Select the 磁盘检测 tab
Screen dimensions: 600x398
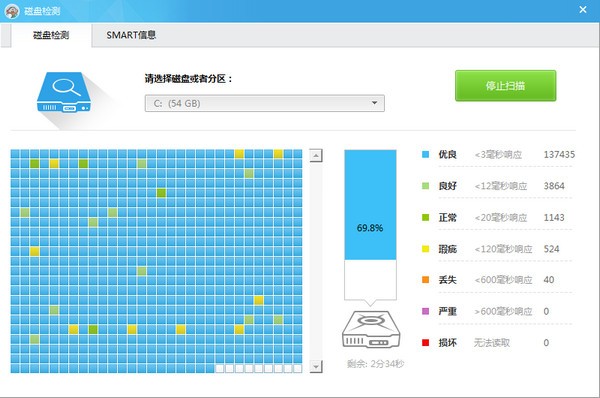pyautogui.click(x=51, y=35)
